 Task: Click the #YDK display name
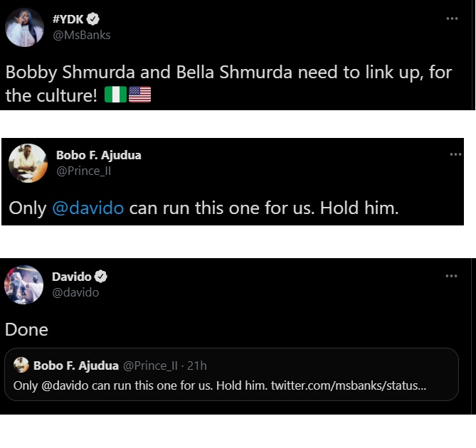tap(69, 20)
